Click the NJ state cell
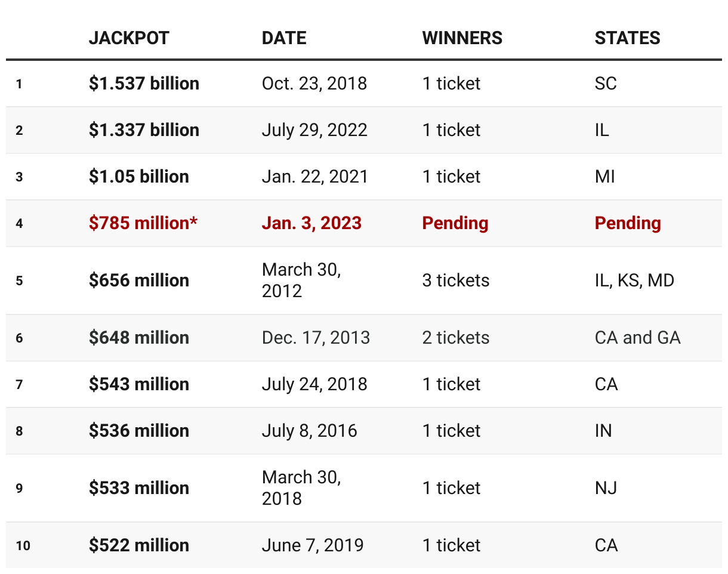 click(606, 488)
